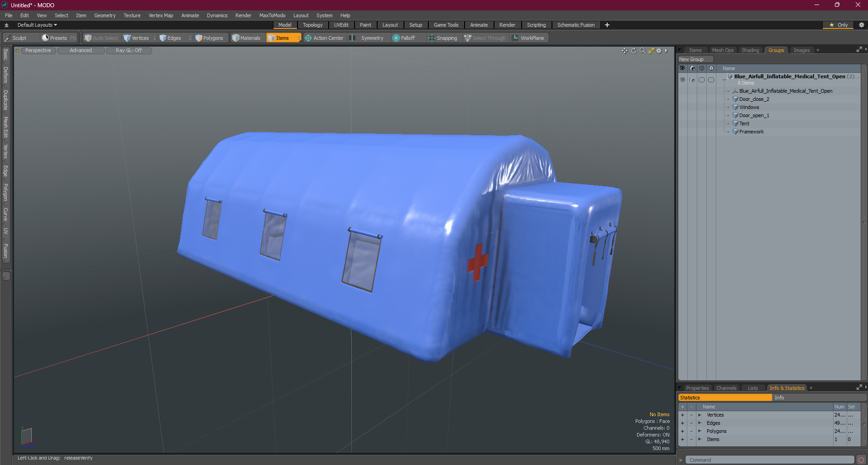Viewport: 868px width, 465px height.
Task: Select the Framework item
Action: click(751, 132)
